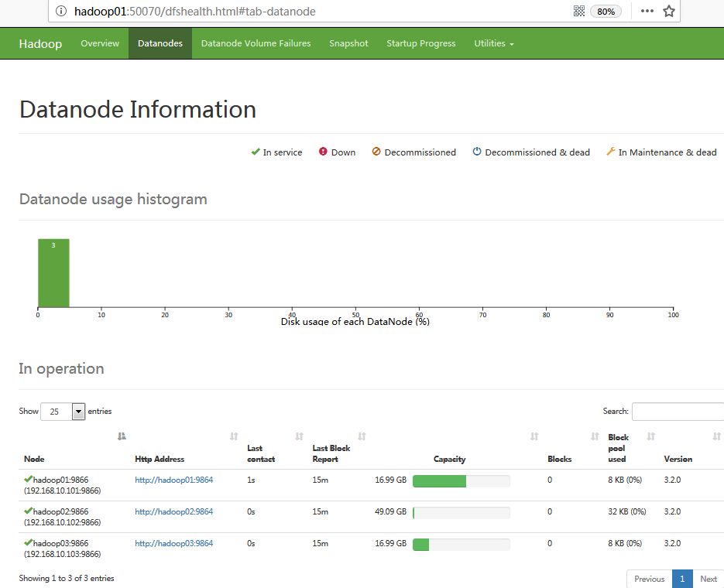The height and width of the screenshot is (588, 724).
Task: Open the Show entries count dropdown
Action: click(x=63, y=412)
